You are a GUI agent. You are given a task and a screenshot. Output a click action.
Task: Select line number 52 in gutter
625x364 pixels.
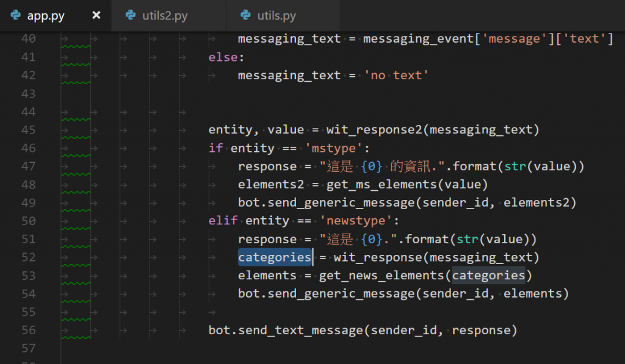28,257
